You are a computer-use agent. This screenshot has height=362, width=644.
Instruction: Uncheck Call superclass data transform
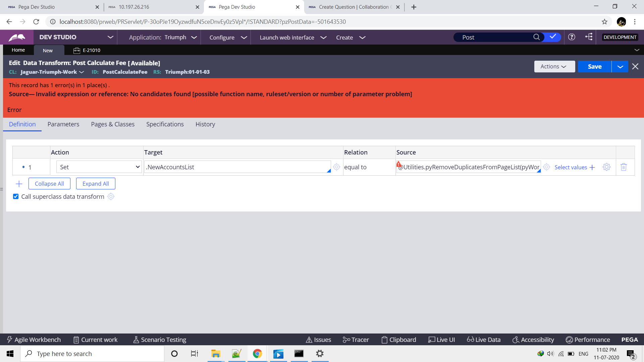tap(16, 196)
